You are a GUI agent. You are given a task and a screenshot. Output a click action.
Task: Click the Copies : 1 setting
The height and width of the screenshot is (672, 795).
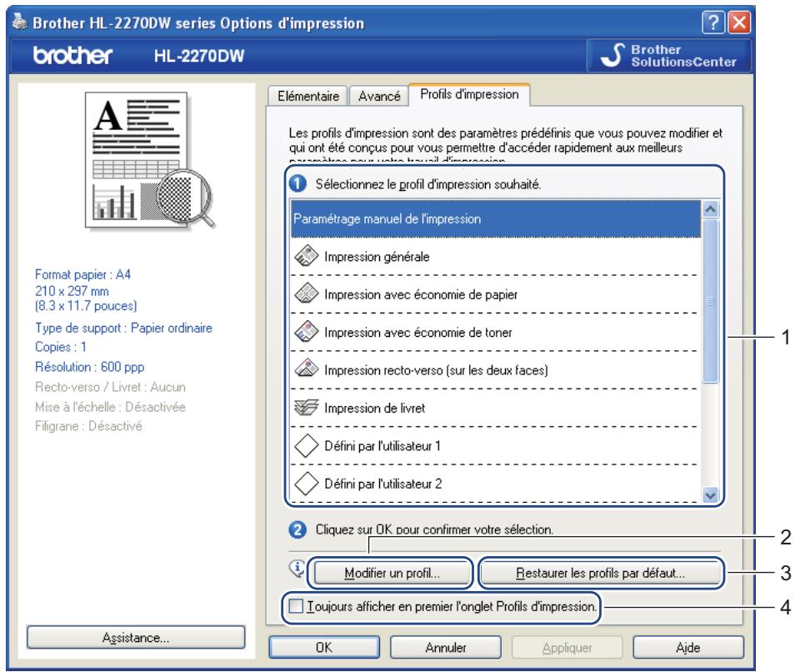pos(60,347)
